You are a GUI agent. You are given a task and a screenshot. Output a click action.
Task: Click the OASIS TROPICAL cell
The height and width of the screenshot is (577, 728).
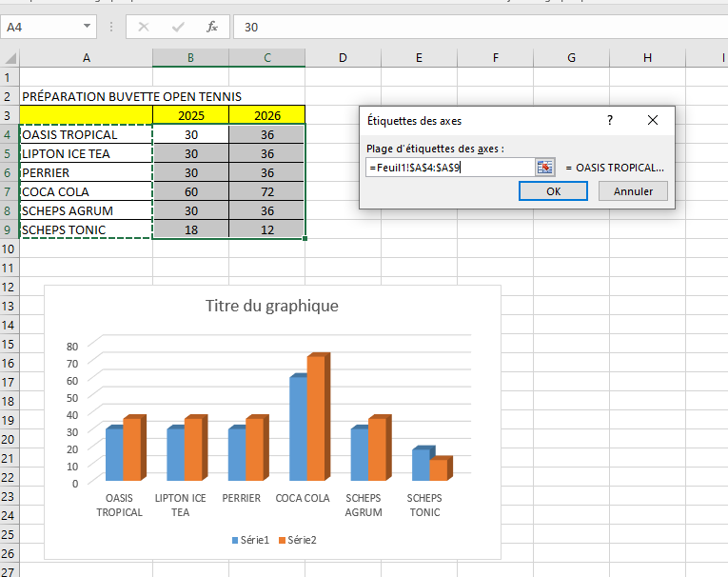pos(86,134)
